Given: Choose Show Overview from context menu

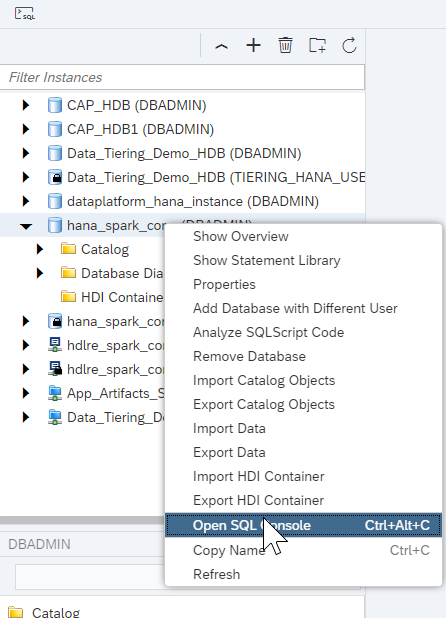Looking at the screenshot, I should pos(303,236).
